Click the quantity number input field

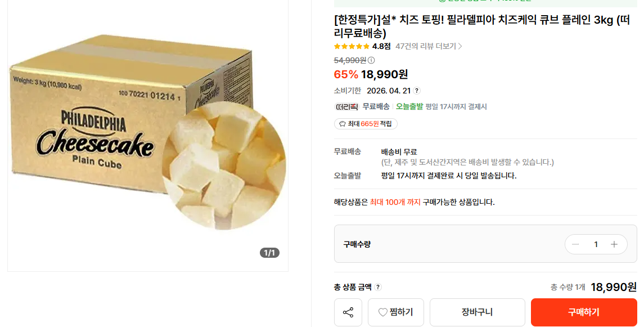(x=596, y=244)
